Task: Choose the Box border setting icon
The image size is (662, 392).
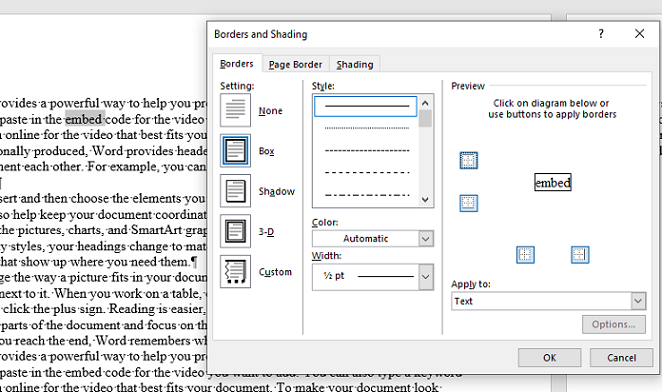Action: tap(235, 150)
